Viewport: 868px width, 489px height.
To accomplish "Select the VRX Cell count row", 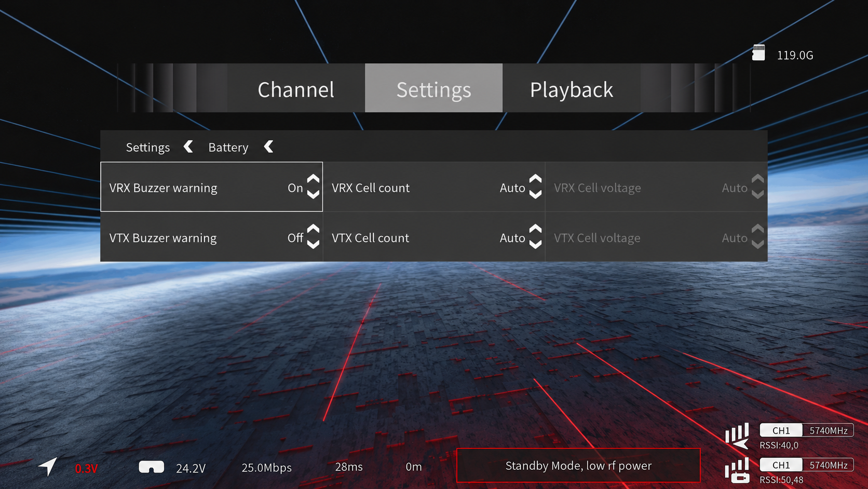I will point(434,187).
